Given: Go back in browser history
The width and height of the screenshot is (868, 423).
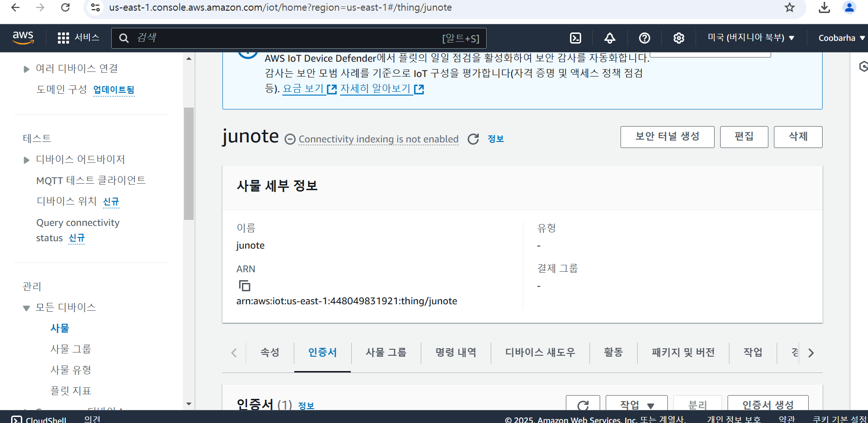Looking at the screenshot, I should point(15,7).
